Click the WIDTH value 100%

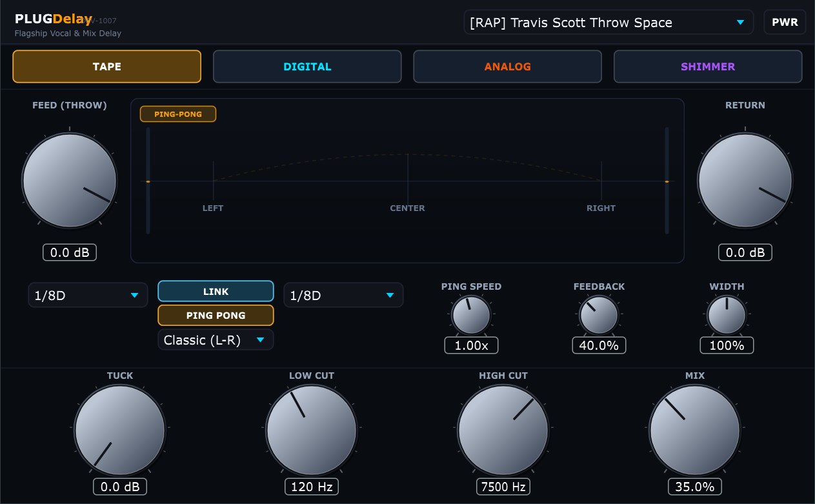(x=727, y=345)
